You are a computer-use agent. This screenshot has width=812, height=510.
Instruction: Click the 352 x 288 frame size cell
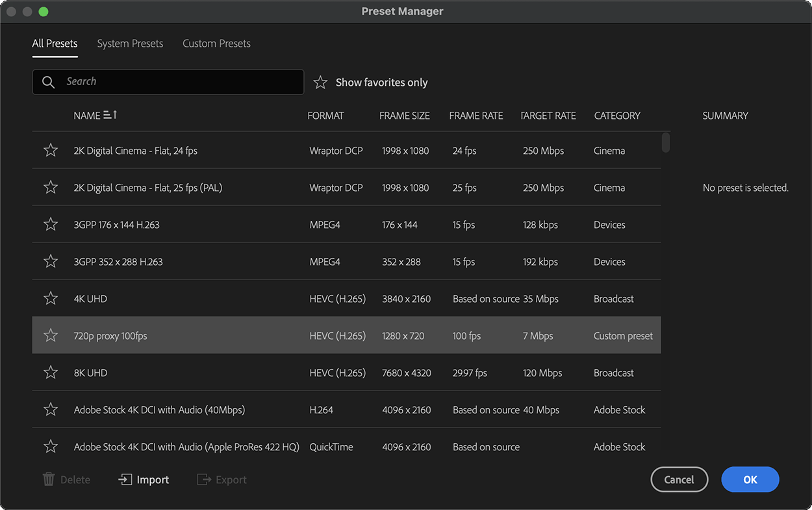(x=401, y=262)
